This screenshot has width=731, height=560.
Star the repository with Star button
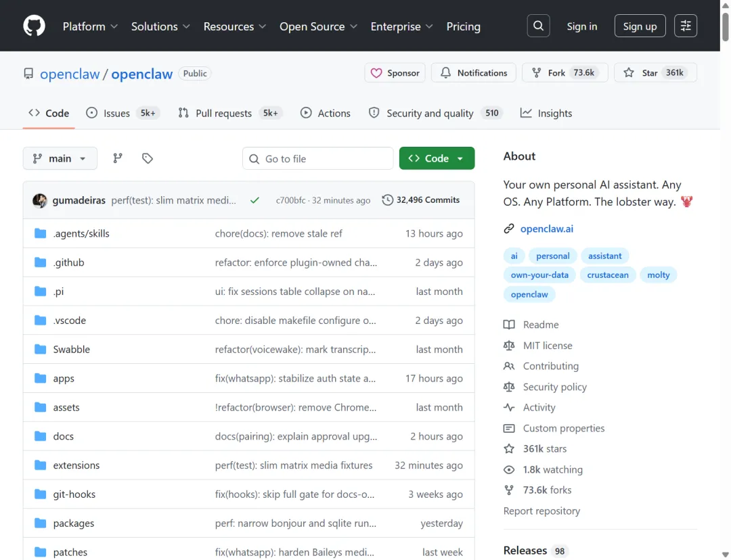coord(655,72)
